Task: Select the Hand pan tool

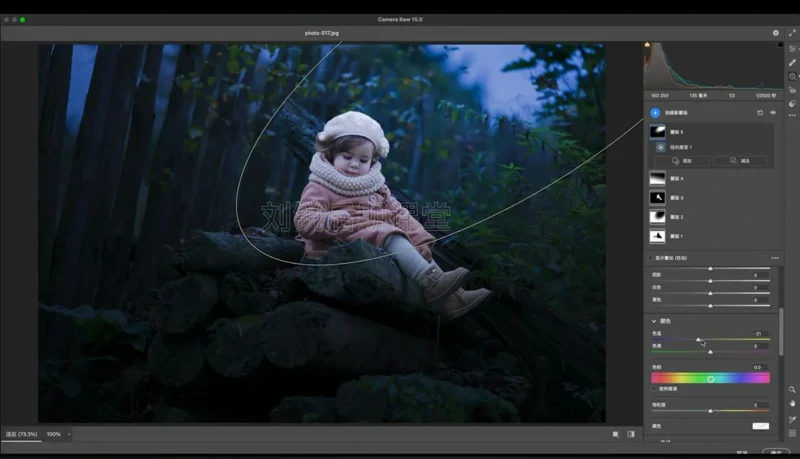Action: 792,404
